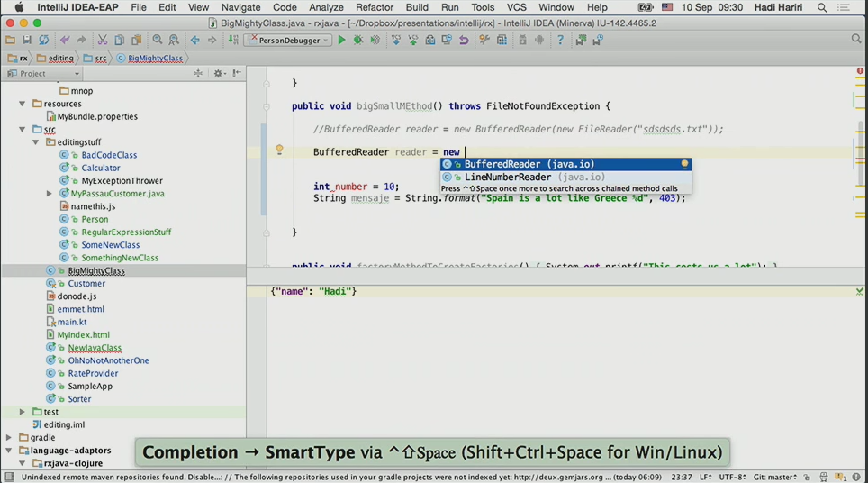Viewport: 868px width, 483px height.
Task: Click the Paste clipboard icon
Action: [x=136, y=40]
